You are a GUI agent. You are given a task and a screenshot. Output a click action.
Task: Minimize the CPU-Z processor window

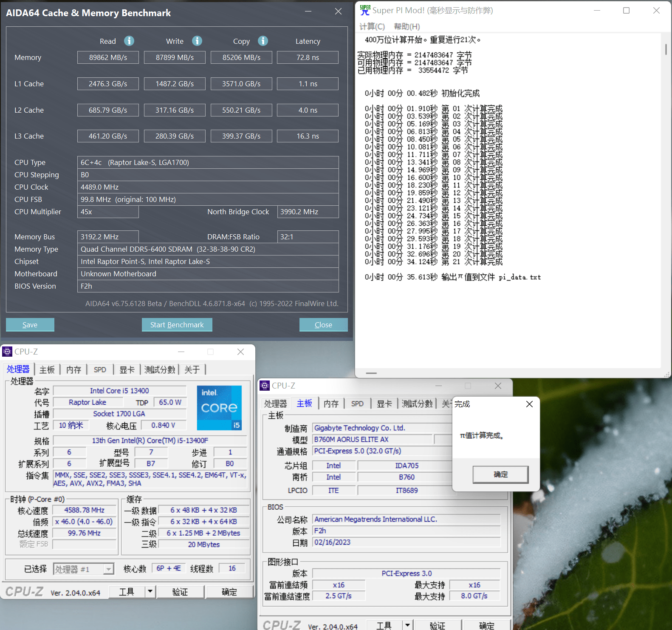click(181, 352)
